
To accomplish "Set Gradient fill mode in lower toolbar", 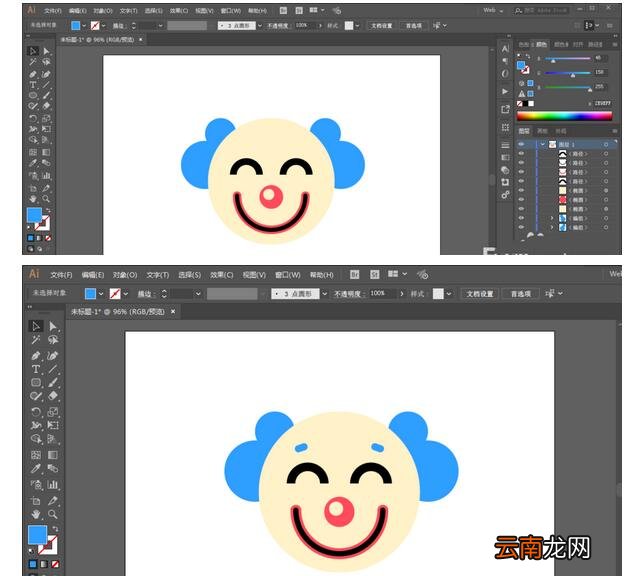I will click(44, 564).
